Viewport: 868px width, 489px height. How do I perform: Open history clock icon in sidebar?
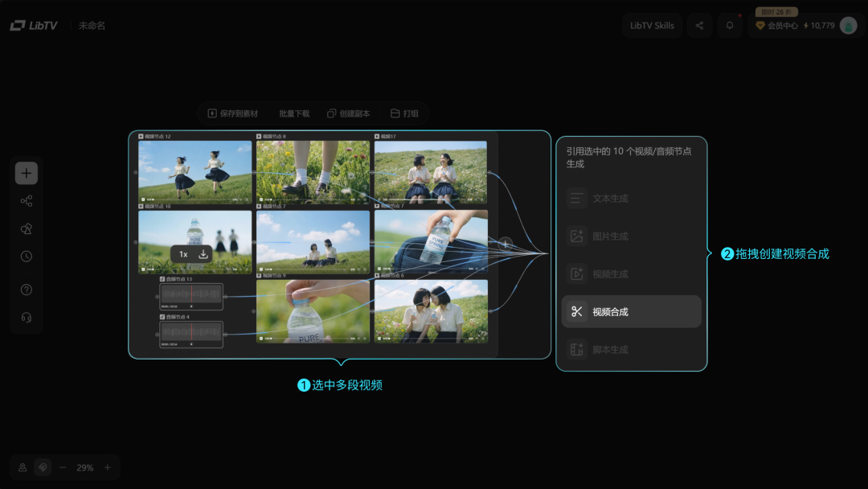[27, 257]
